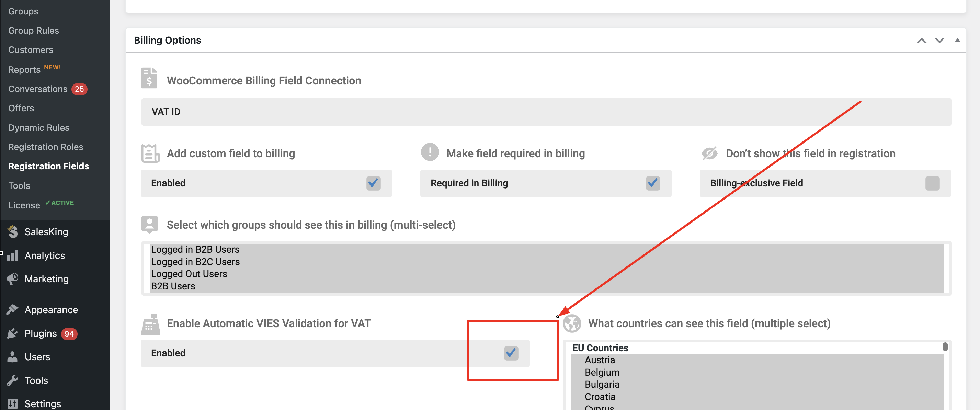Click the Marketing megaphone icon
Image resolution: width=980 pixels, height=410 pixels.
click(x=13, y=278)
